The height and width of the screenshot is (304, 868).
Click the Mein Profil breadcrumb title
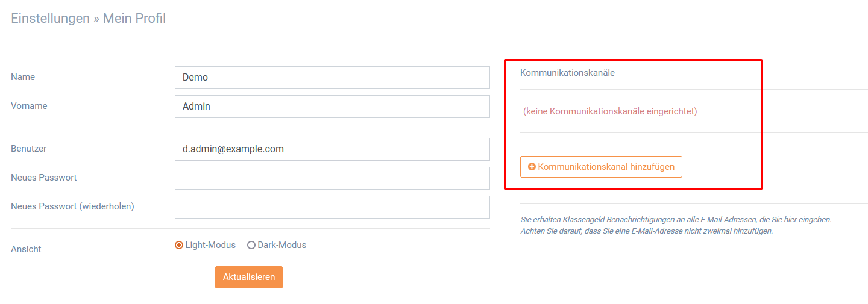pyautogui.click(x=134, y=19)
